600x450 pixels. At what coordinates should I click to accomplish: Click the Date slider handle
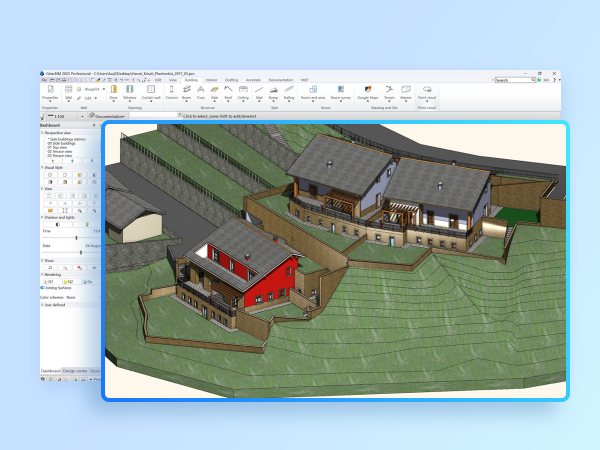point(81,252)
